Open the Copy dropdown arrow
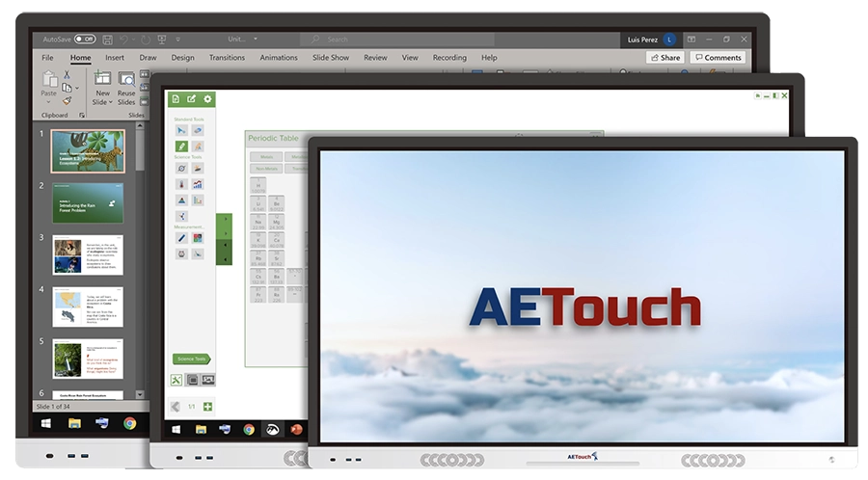The width and height of the screenshot is (868, 480). [x=77, y=88]
